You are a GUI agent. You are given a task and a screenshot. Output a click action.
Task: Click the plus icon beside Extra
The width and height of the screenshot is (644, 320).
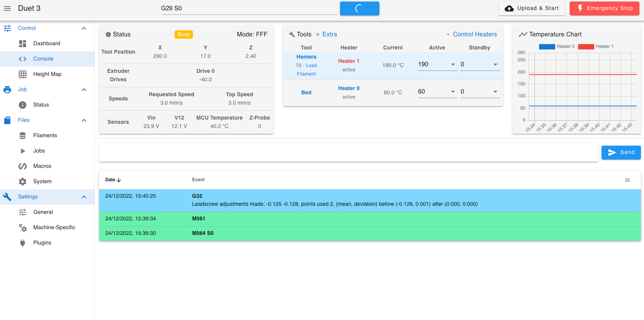317,34
